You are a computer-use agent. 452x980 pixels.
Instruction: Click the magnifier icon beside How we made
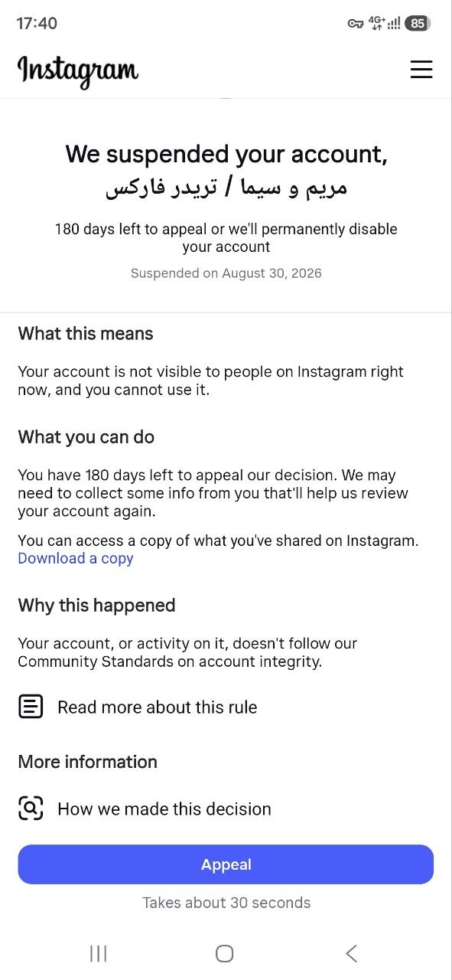point(31,808)
